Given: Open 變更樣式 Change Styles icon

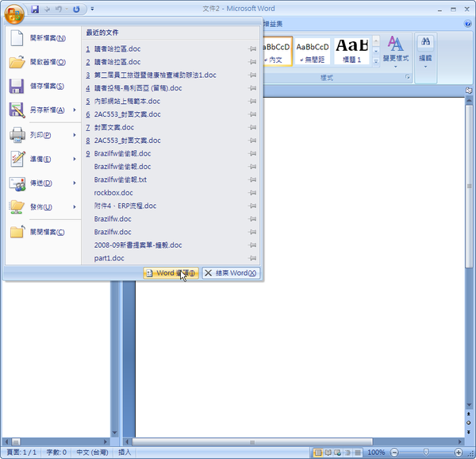Looking at the screenshot, I should [x=396, y=44].
